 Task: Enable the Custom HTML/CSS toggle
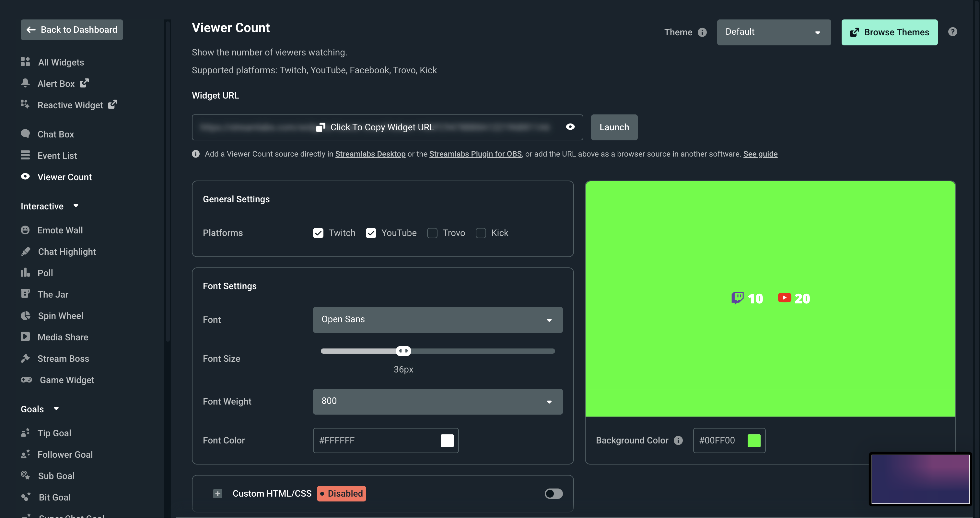point(554,494)
